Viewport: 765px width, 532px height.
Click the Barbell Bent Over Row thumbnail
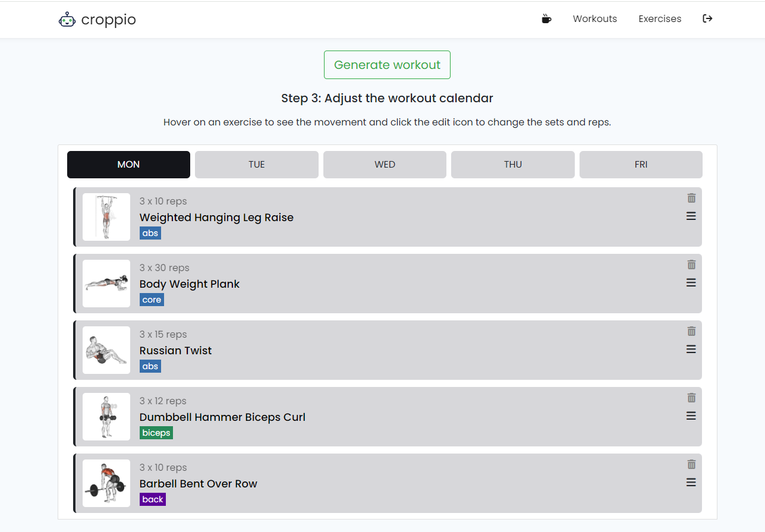click(x=106, y=483)
